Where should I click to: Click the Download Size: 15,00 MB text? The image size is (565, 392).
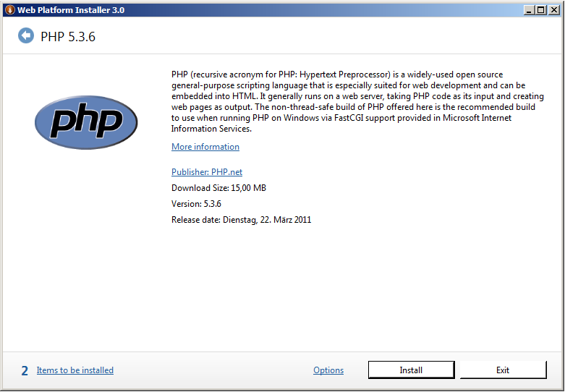218,188
